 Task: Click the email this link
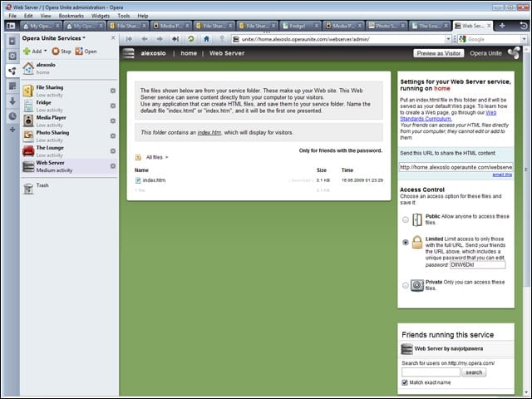click(x=502, y=175)
